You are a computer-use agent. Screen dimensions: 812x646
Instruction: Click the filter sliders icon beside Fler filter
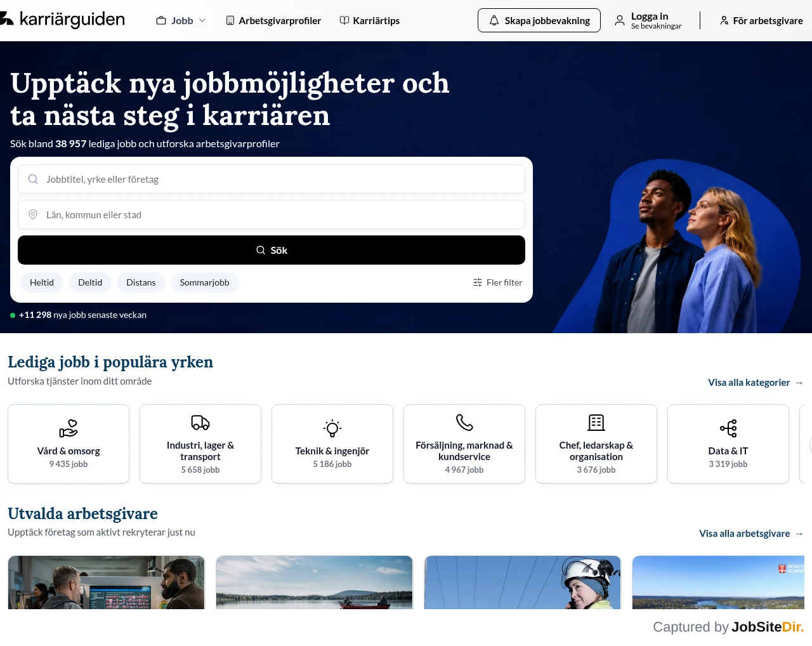tap(478, 282)
